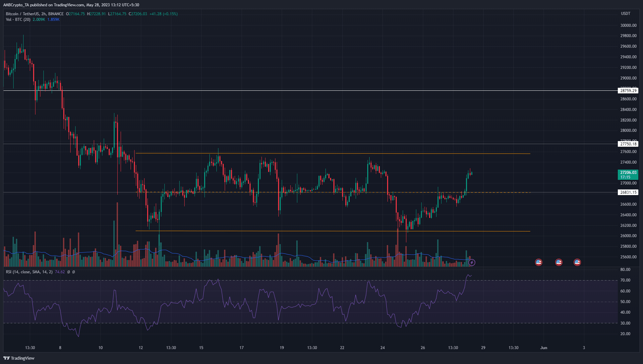Click the 29 date label on time axis
This screenshot has width=643, height=364.
click(483, 348)
